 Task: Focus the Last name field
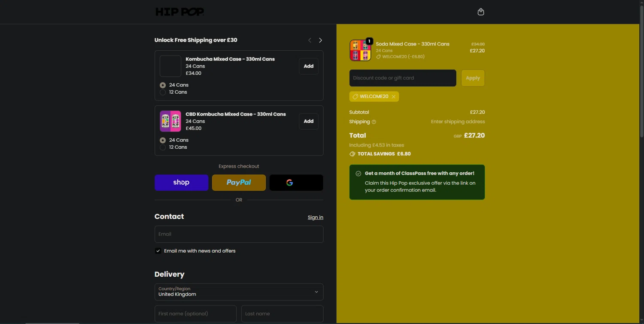pyautogui.click(x=282, y=314)
